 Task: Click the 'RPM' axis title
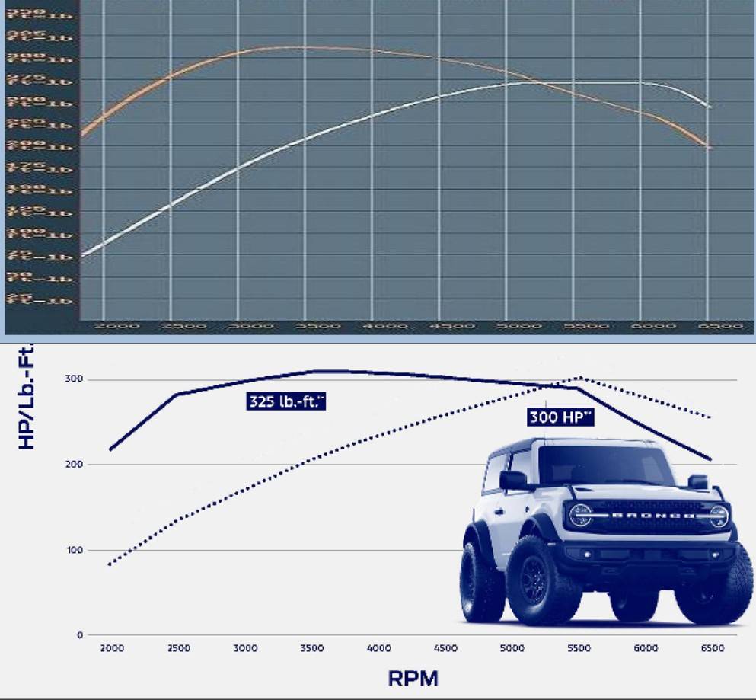413,678
